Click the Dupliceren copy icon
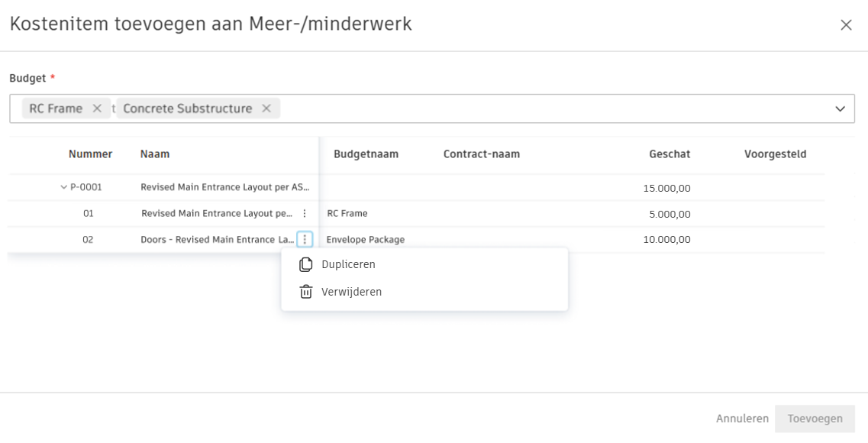Image resolution: width=868 pixels, height=443 pixels. (x=305, y=264)
